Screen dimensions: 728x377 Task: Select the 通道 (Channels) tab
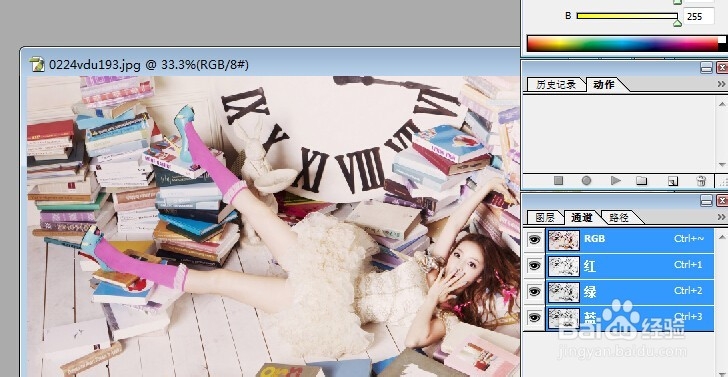point(582,217)
